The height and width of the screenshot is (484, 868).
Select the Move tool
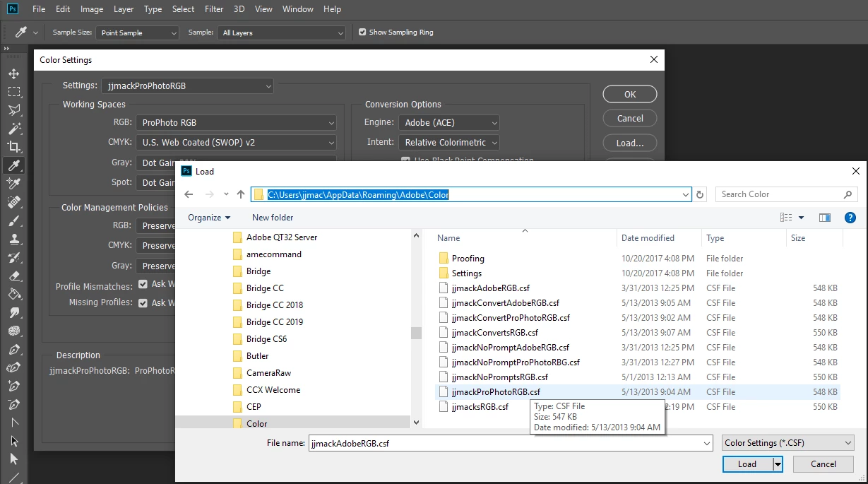coord(13,73)
